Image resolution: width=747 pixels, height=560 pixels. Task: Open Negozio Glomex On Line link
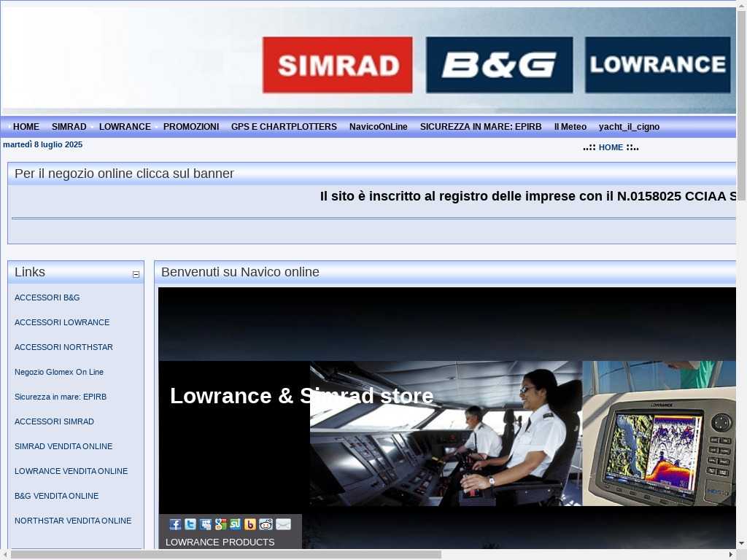(x=59, y=372)
